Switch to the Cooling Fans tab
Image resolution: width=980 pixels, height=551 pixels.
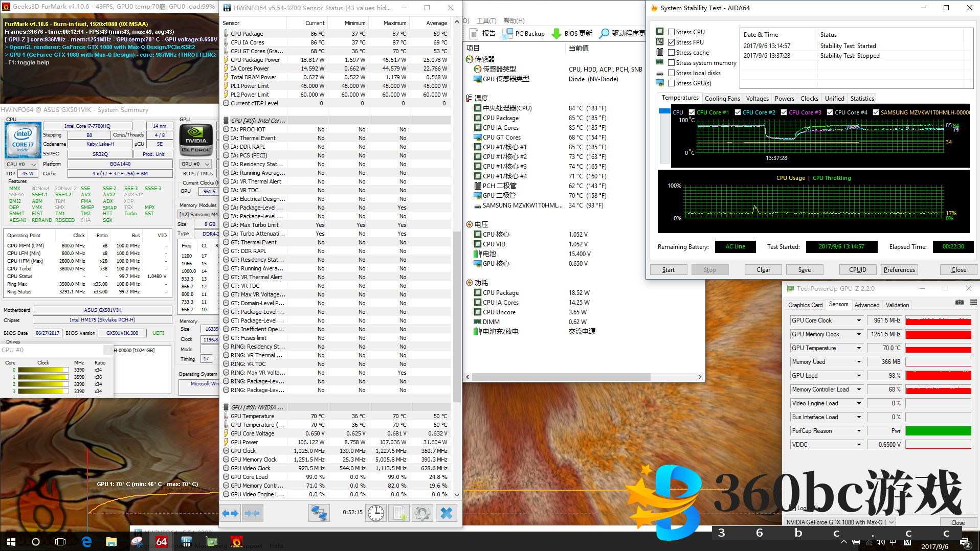click(x=722, y=99)
